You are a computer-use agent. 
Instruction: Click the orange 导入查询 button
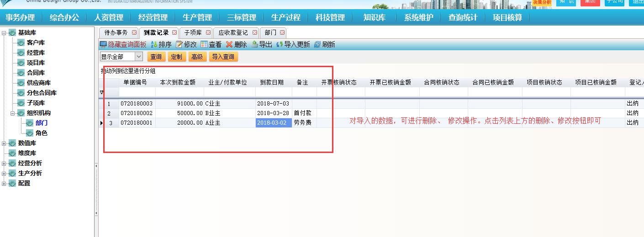click(x=223, y=57)
